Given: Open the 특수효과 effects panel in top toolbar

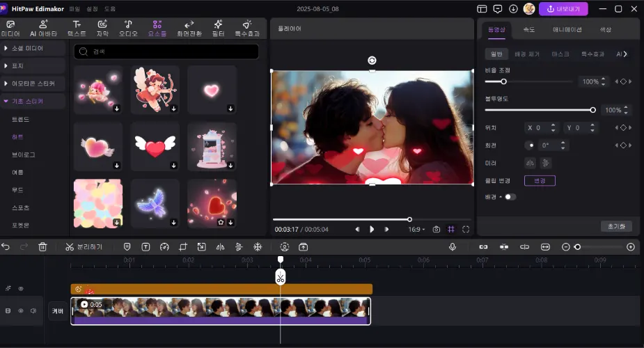Looking at the screenshot, I should (247, 29).
